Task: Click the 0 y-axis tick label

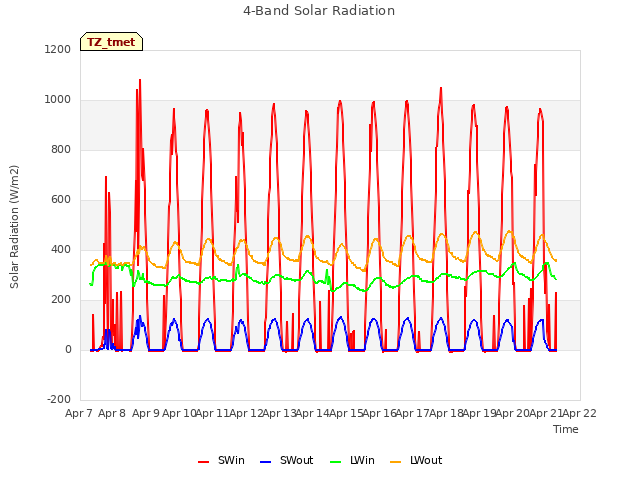Action: coord(68,349)
